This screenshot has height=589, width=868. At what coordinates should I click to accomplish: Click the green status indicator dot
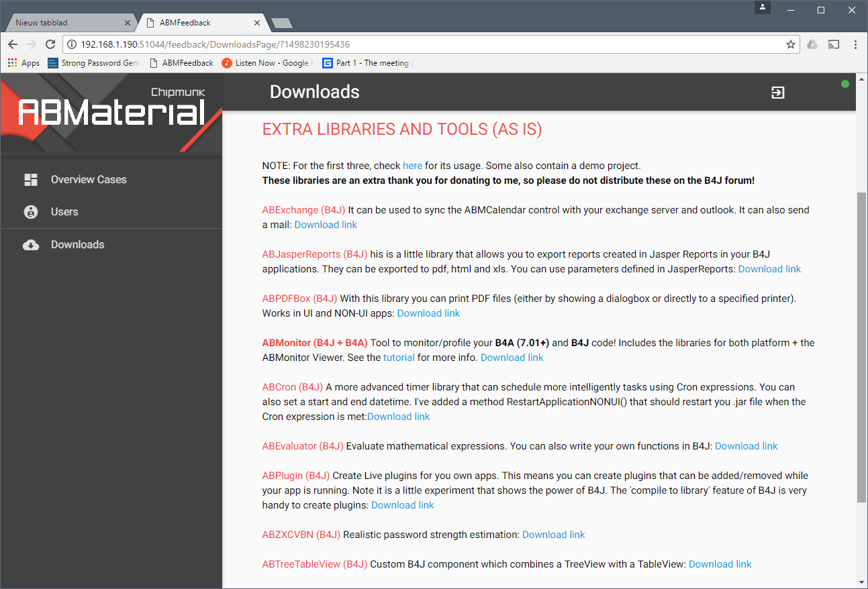click(845, 84)
